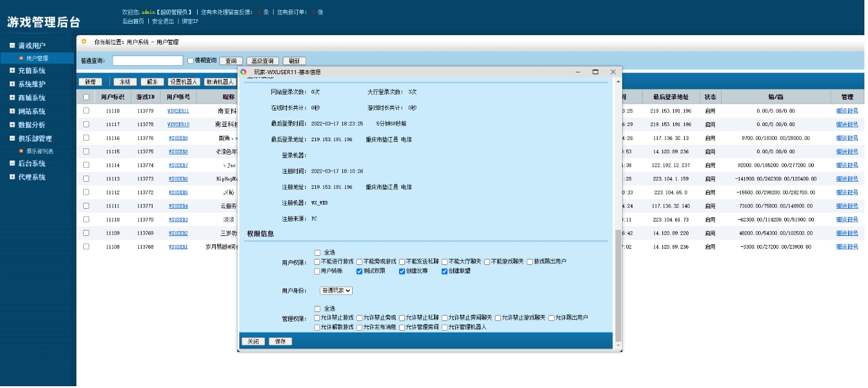Screen dimensions: 868x388
Task: Enable the 允许管理机器人 admin permission
Action: pyautogui.click(x=445, y=328)
